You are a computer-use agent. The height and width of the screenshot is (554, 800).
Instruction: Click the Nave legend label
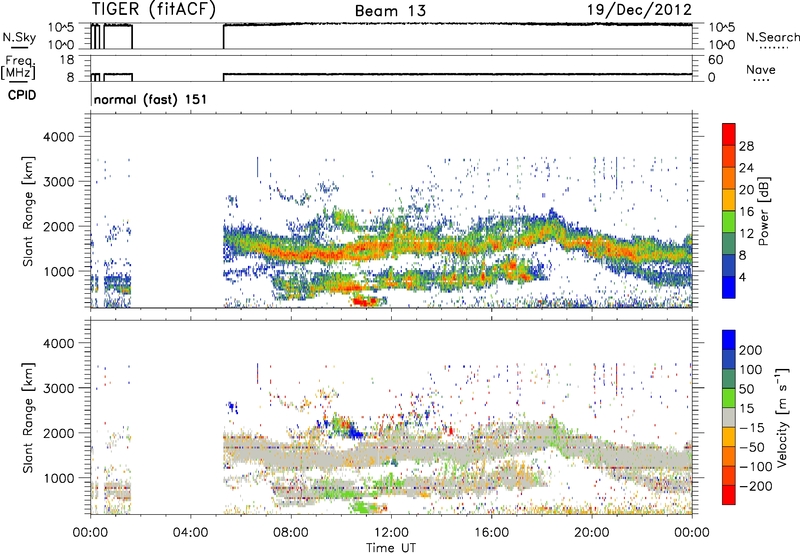(761, 69)
